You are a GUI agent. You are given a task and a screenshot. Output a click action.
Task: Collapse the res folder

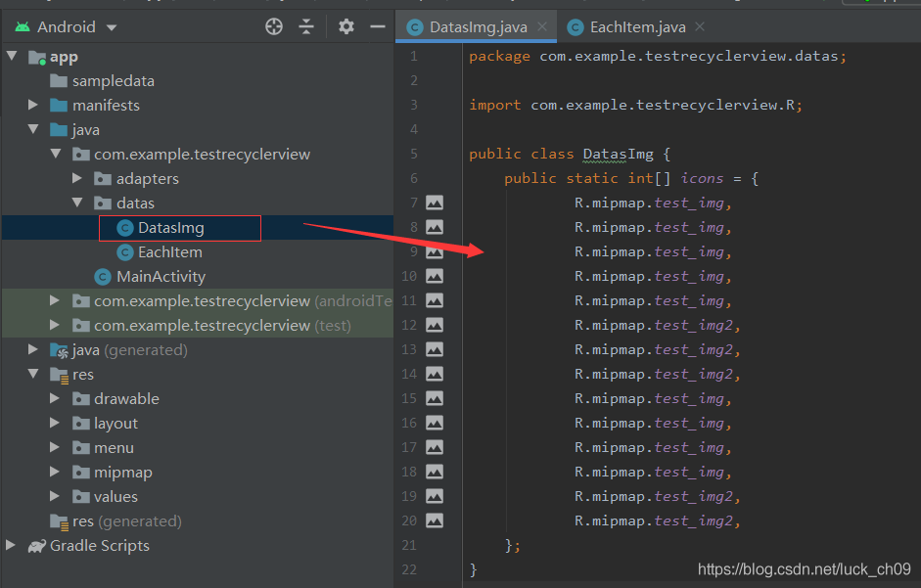tap(33, 374)
